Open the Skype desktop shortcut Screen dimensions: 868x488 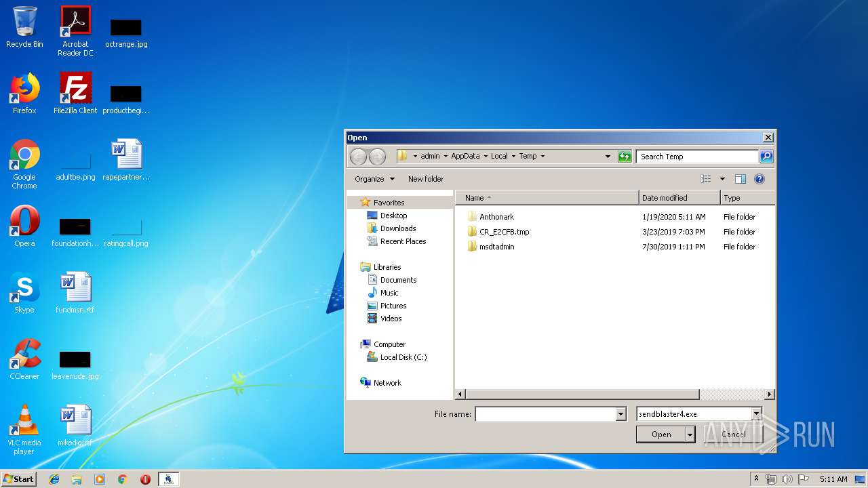(x=24, y=293)
